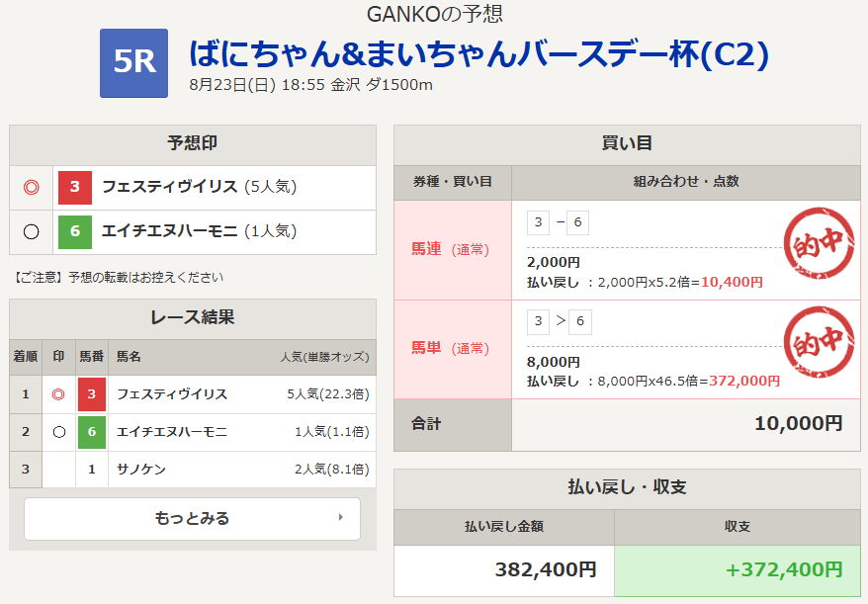
Task: Click payout amount 372,000円
Action: pyautogui.click(x=744, y=381)
